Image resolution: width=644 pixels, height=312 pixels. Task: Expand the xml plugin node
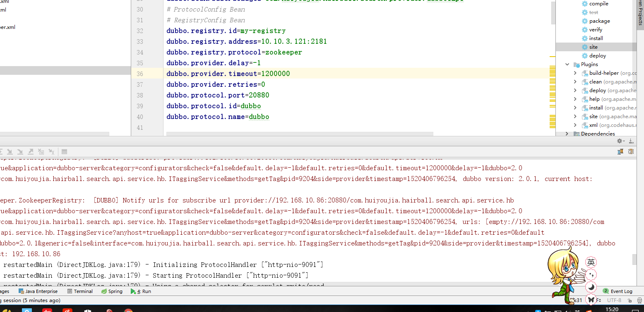[575, 125]
